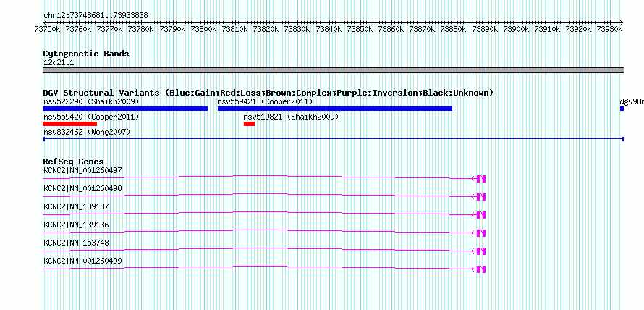The width and height of the screenshot is (644, 310).
Task: Click the 73840k ruler position label
Action: (x=327, y=29)
